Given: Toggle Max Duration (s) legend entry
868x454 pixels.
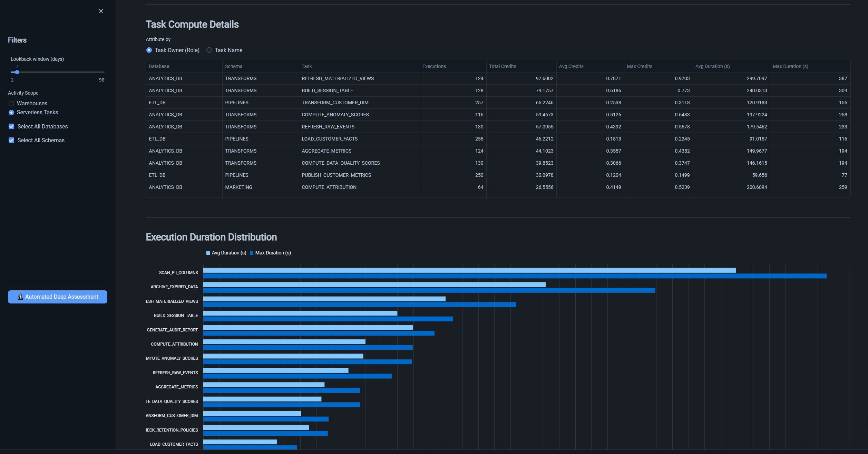Looking at the screenshot, I should point(270,253).
